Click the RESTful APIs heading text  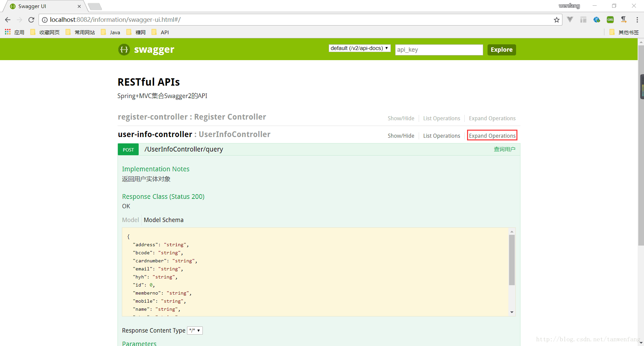coord(149,82)
